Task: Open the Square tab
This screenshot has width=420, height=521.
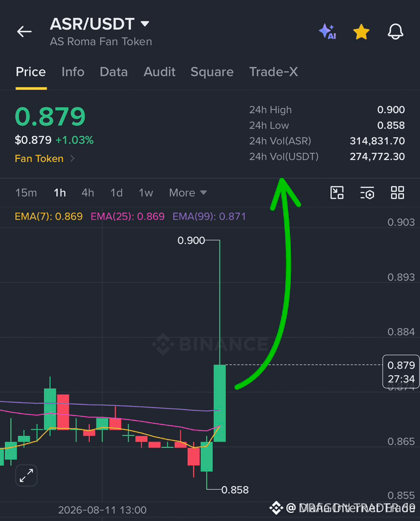Action: click(x=212, y=72)
